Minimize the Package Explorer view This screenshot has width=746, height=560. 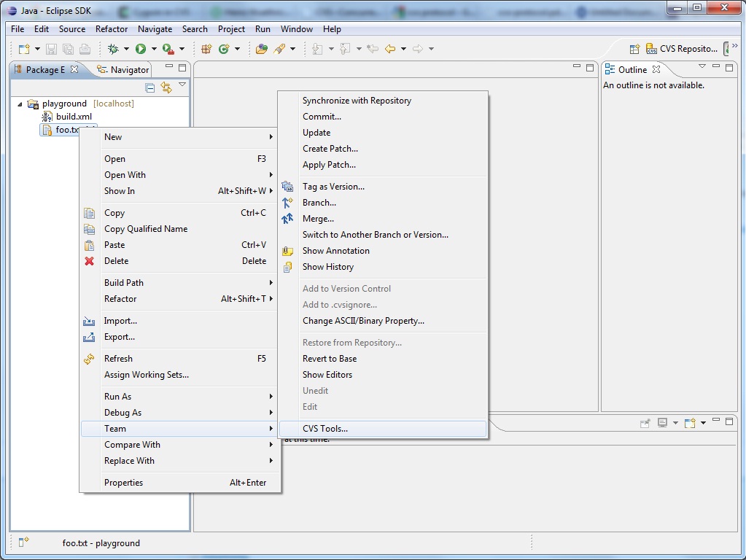click(x=169, y=66)
